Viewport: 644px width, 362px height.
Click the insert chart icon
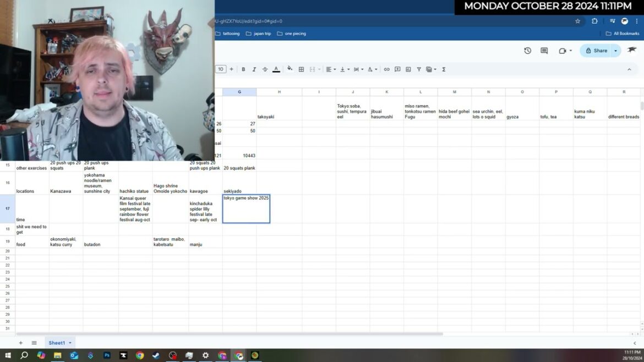tap(408, 69)
